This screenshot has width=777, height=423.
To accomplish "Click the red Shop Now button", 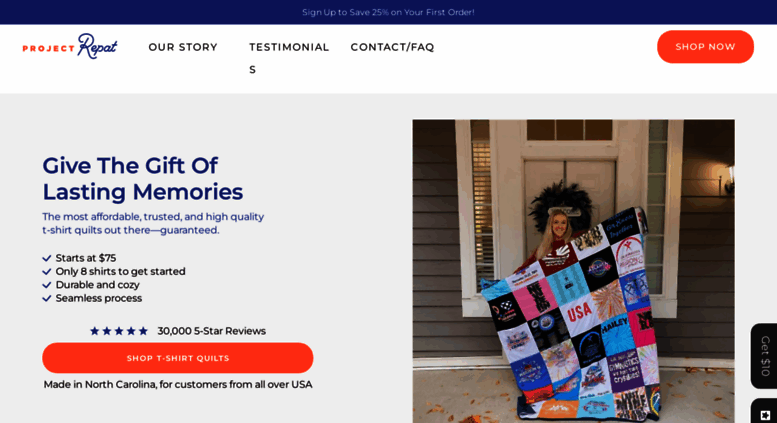I will [705, 47].
